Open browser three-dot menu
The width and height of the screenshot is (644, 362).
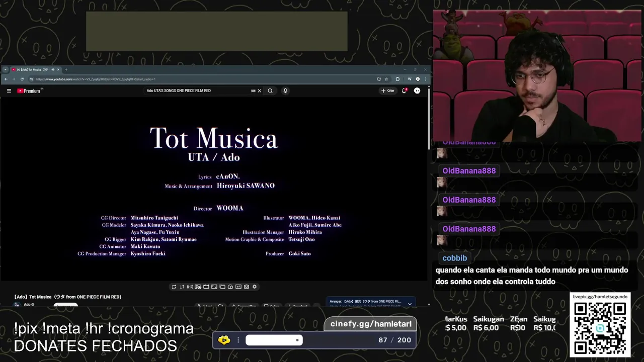426,79
